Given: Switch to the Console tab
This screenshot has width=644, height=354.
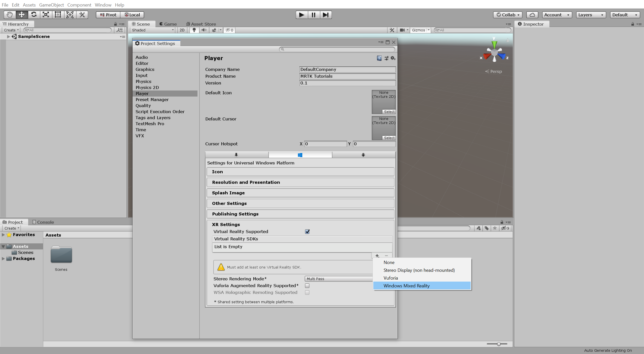Looking at the screenshot, I should [43, 222].
